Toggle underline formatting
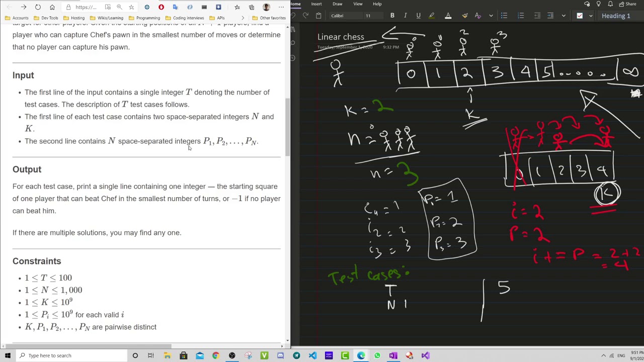The width and height of the screenshot is (644, 362). (418, 16)
